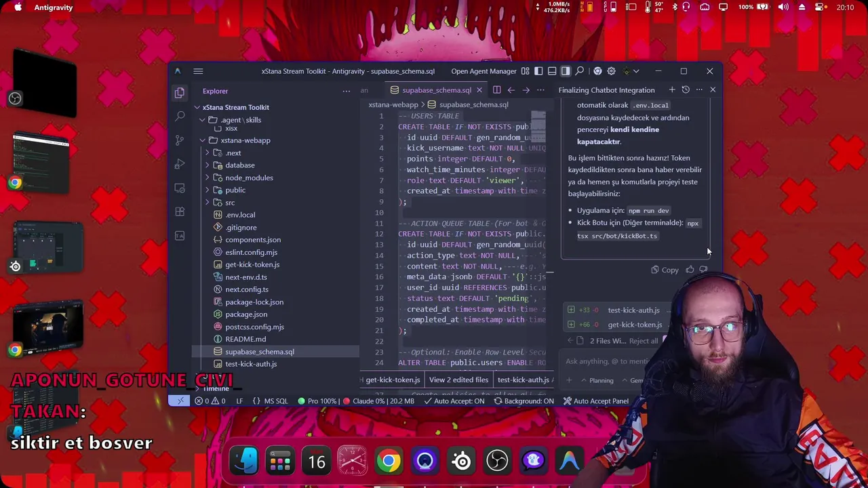Open the settings gear in title bar
The image size is (868, 488).
(x=611, y=71)
